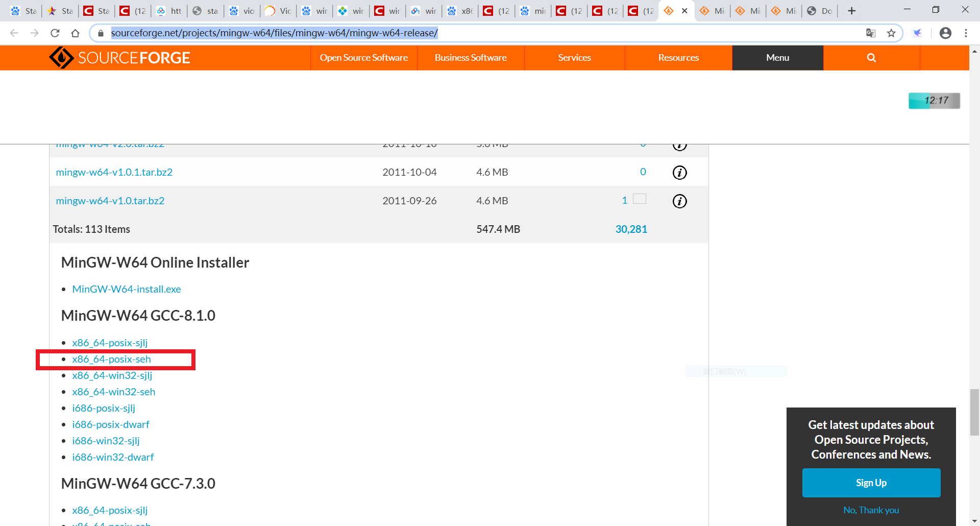This screenshot has height=526, width=980.
Task: Open the x86_64-posix-seh link under GCC-8.1.0
Action: (111, 359)
